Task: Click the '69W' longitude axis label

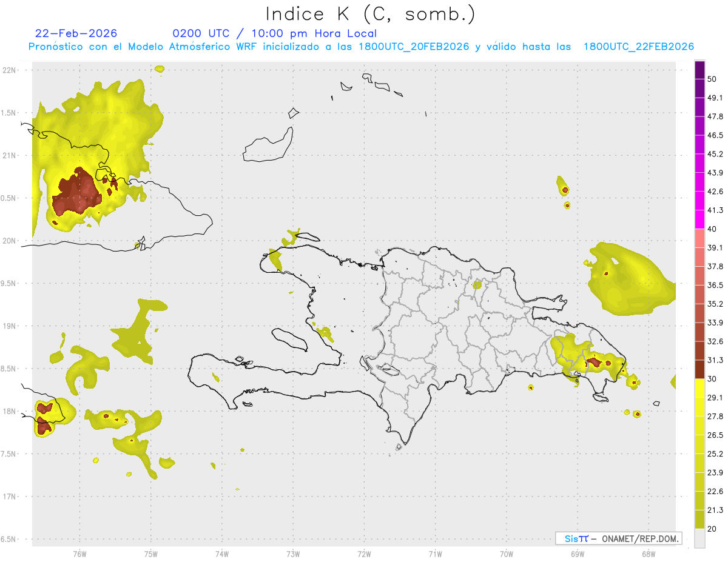Action: (578, 554)
